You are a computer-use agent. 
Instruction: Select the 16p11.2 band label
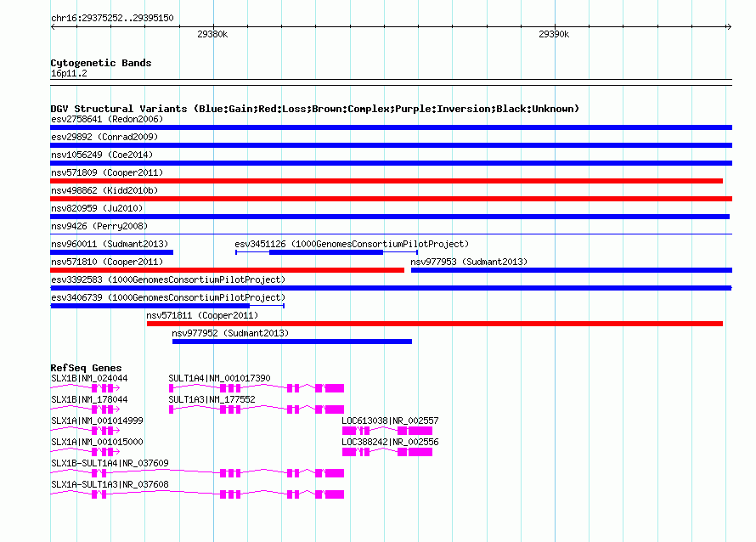pyautogui.click(x=69, y=73)
